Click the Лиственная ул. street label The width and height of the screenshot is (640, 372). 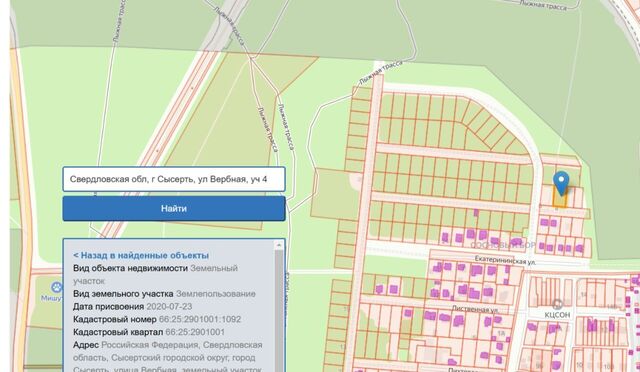point(475,309)
